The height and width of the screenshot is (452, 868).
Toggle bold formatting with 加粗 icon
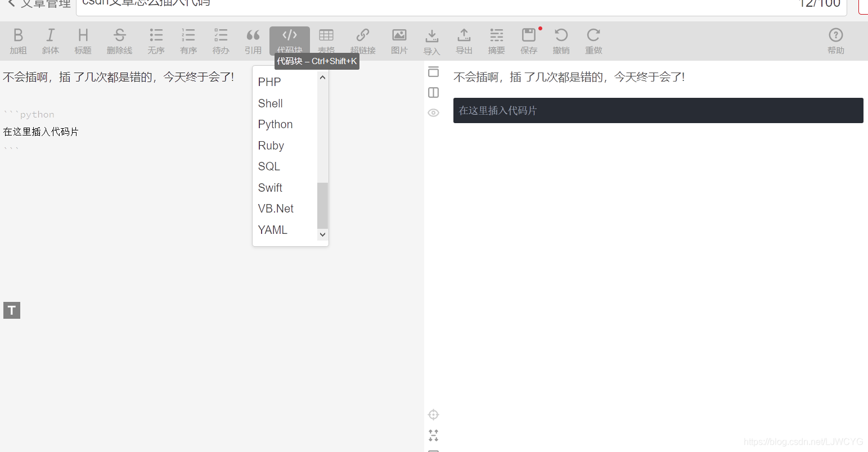pos(18,40)
